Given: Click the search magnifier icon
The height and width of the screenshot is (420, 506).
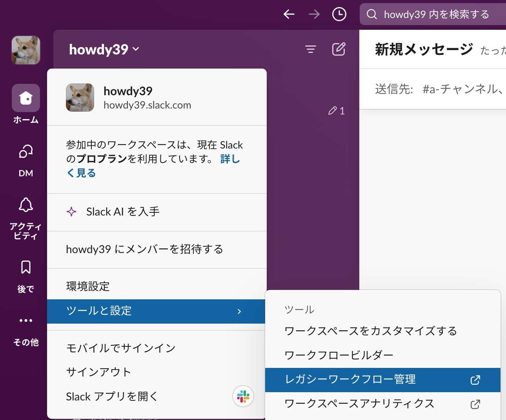Looking at the screenshot, I should [x=372, y=14].
